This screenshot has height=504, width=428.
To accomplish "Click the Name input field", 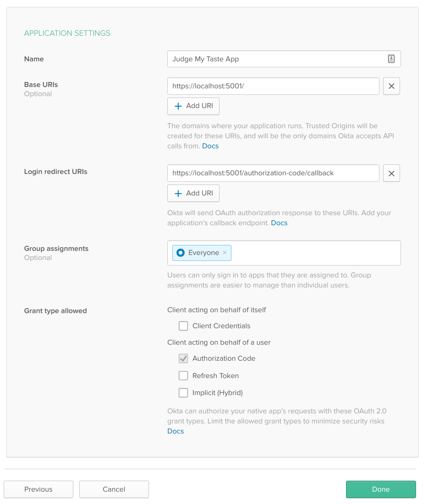I will tap(275, 59).
